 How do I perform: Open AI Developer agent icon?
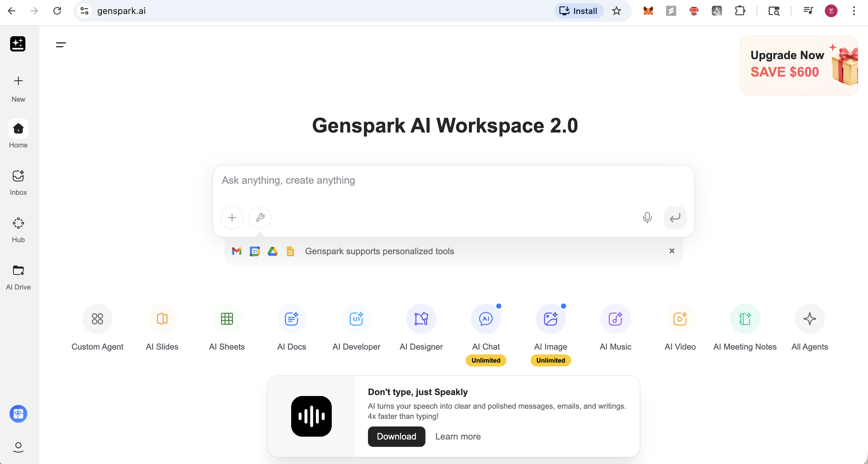pos(356,319)
